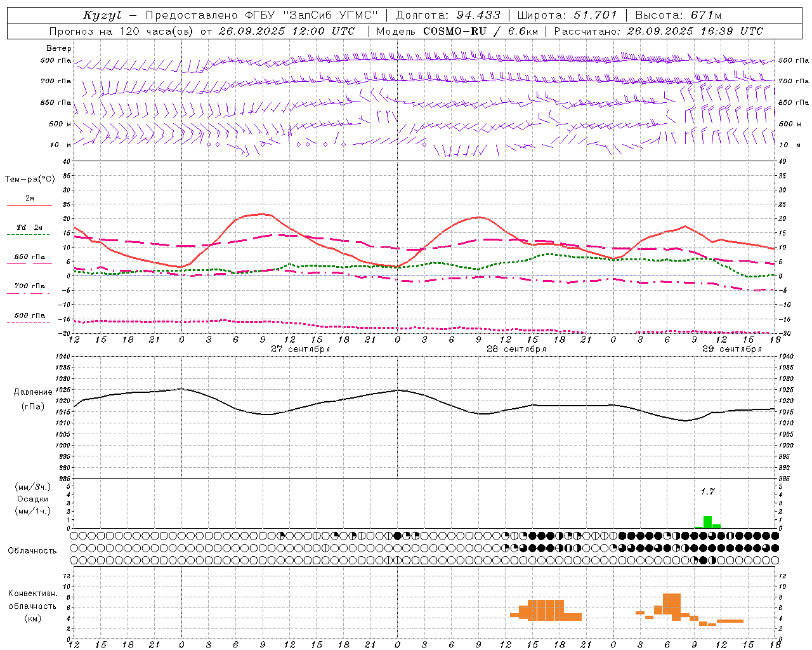Click the '(км)' convective cloud unit label
Viewport: 812px width, 650px height.
(33, 618)
